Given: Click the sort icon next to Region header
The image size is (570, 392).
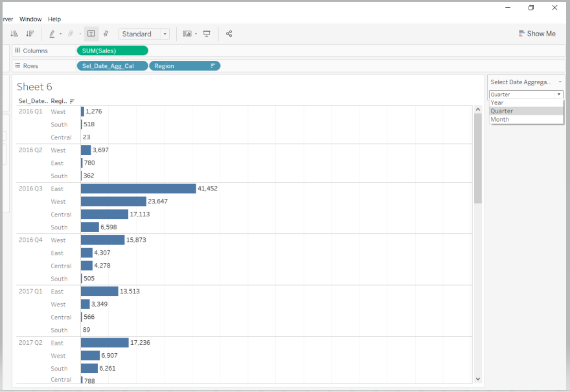Looking at the screenshot, I should click(72, 101).
